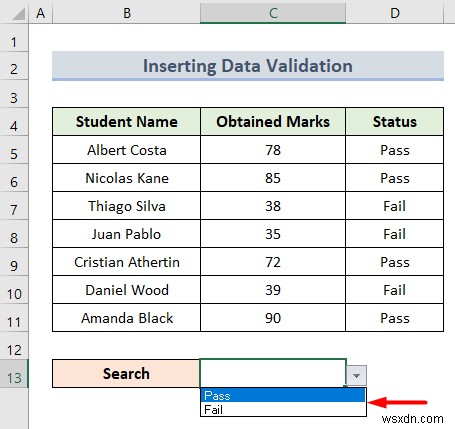Select the Obtained Marks header cell

point(273,122)
